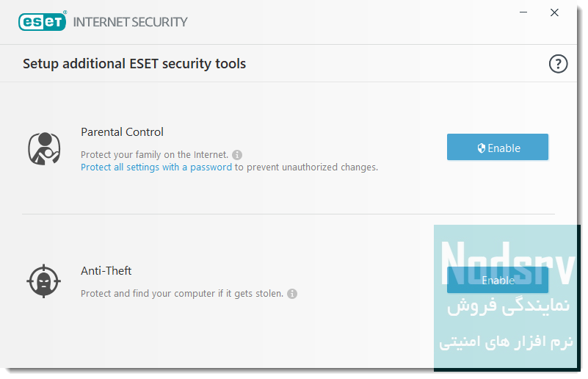Click 'Protect your family on the Internet' text
Viewport: 588px width, 379px height.
click(x=154, y=155)
